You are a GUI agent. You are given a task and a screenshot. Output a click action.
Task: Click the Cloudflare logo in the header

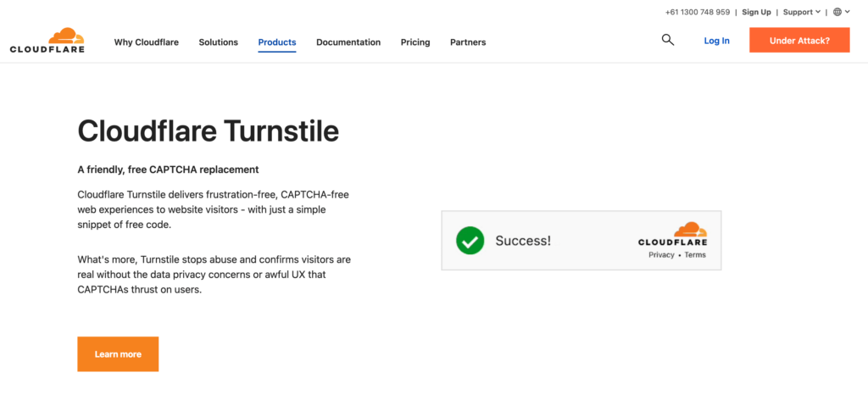tap(47, 40)
